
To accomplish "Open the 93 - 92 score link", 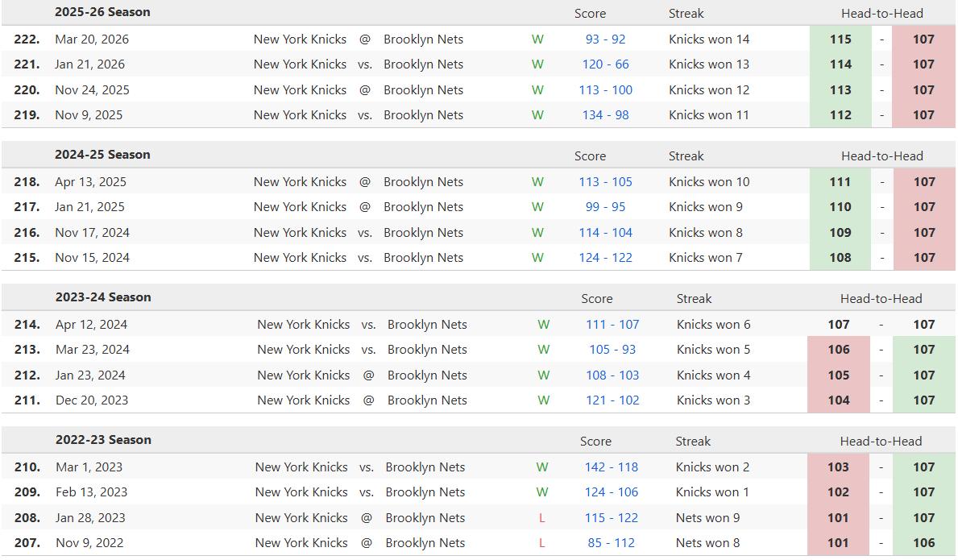I will (605, 39).
